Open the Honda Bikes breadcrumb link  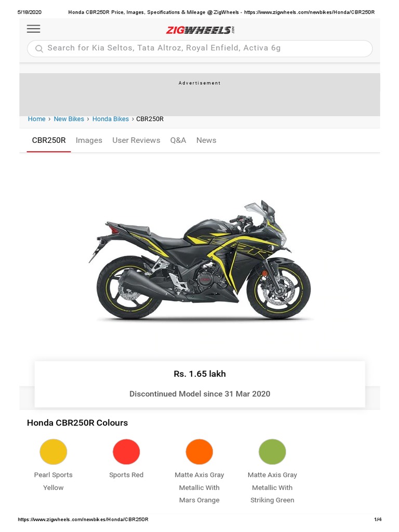(111, 119)
